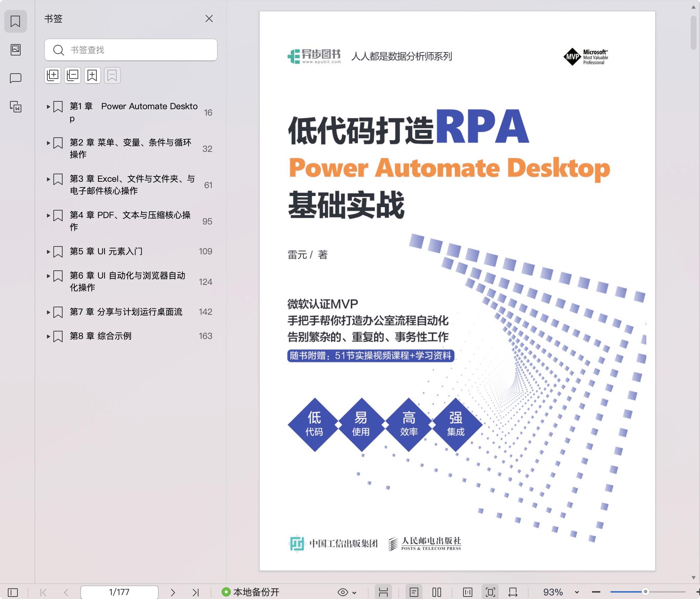Expand the 第1 章 Power Automate Desktop bookmark
The height and width of the screenshot is (599, 700).
pyautogui.click(x=48, y=106)
